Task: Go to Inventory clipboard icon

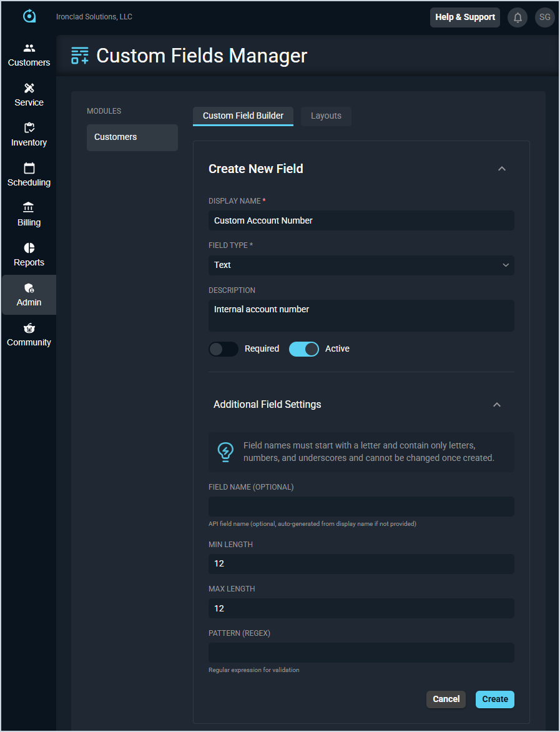Action: pyautogui.click(x=29, y=129)
